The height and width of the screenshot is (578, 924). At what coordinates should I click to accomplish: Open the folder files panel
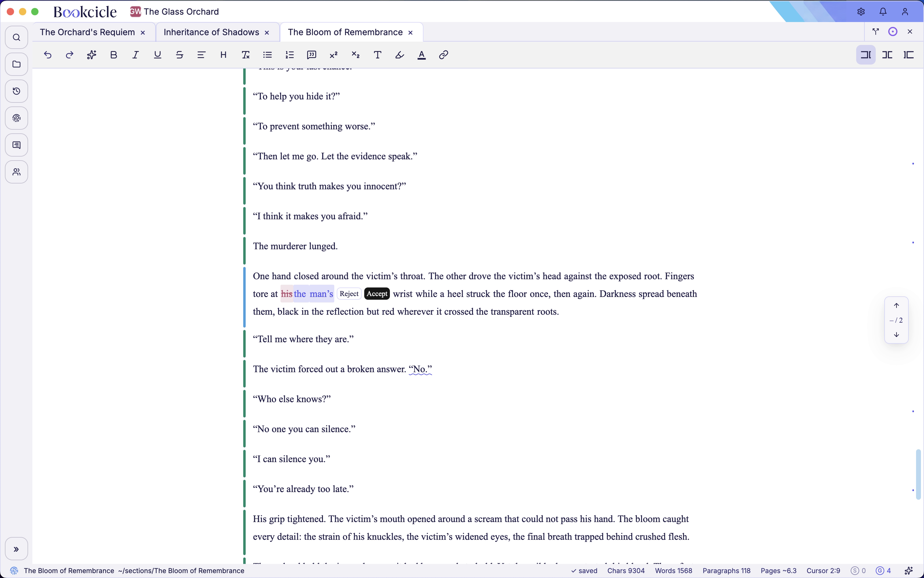click(x=16, y=64)
